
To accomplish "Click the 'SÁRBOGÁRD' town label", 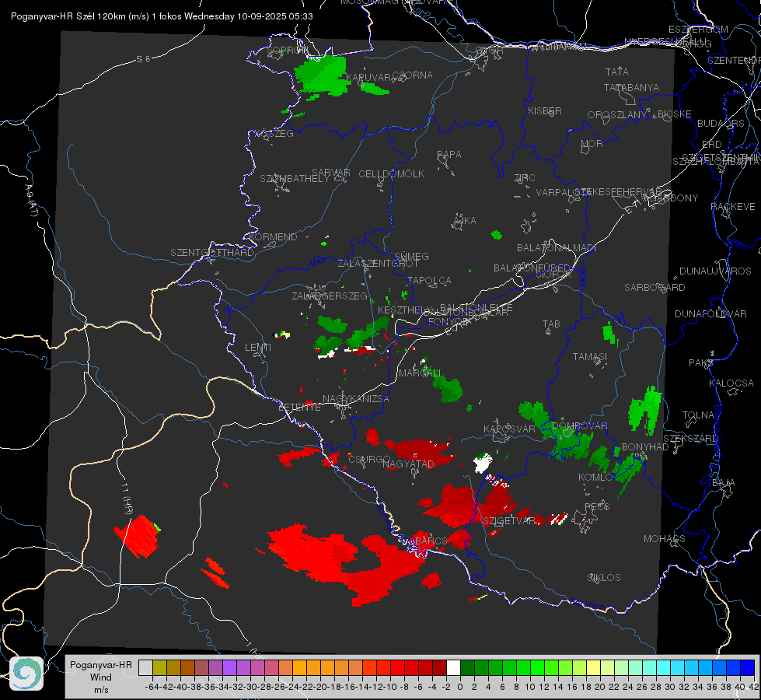I will pyautogui.click(x=655, y=288).
